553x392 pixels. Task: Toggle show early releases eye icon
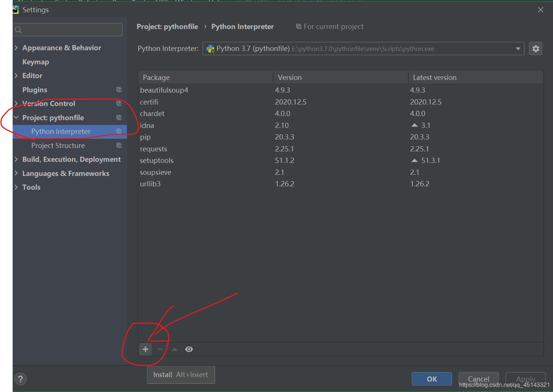click(189, 349)
